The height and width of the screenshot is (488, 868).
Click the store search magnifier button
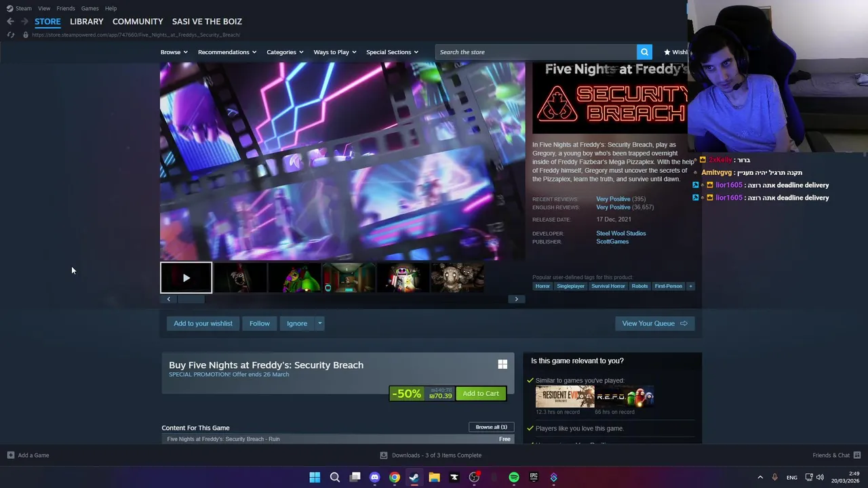[644, 52]
